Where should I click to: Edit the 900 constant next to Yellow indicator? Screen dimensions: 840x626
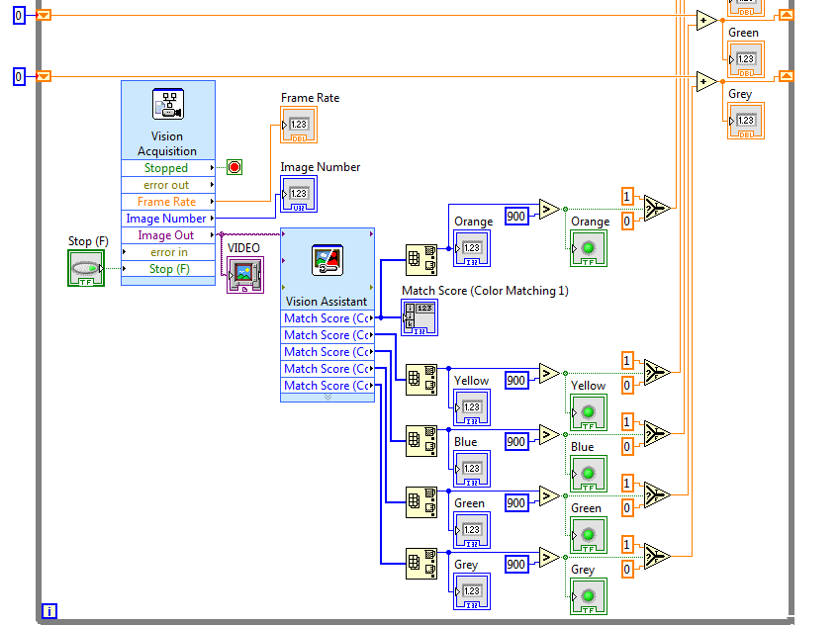516,380
